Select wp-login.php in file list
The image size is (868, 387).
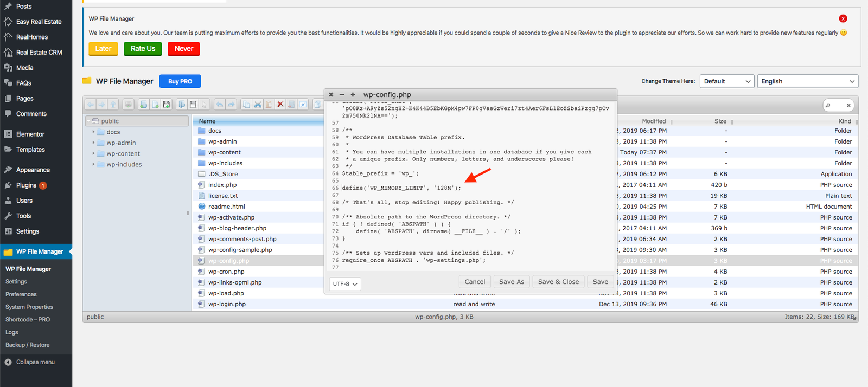point(227,304)
